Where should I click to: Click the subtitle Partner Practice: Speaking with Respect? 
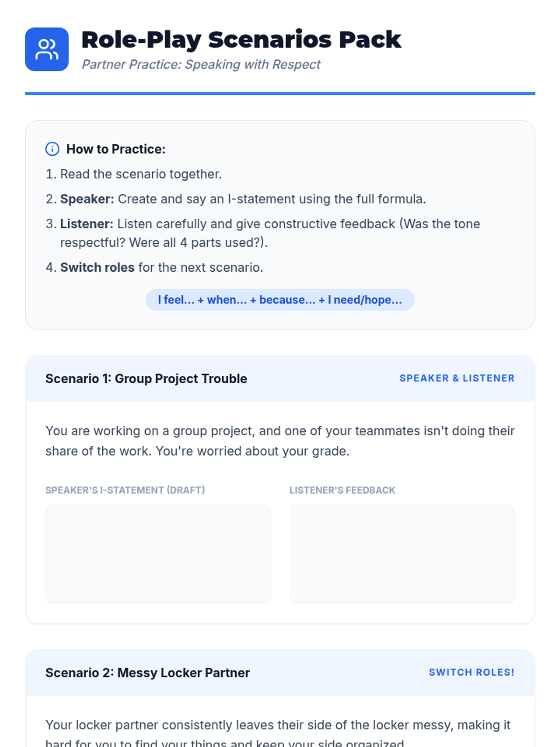tap(201, 64)
